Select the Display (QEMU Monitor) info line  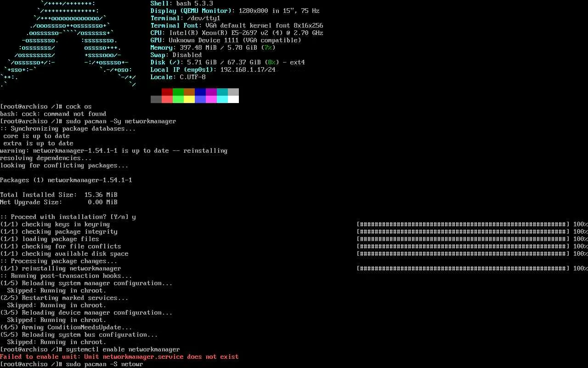[235, 11]
